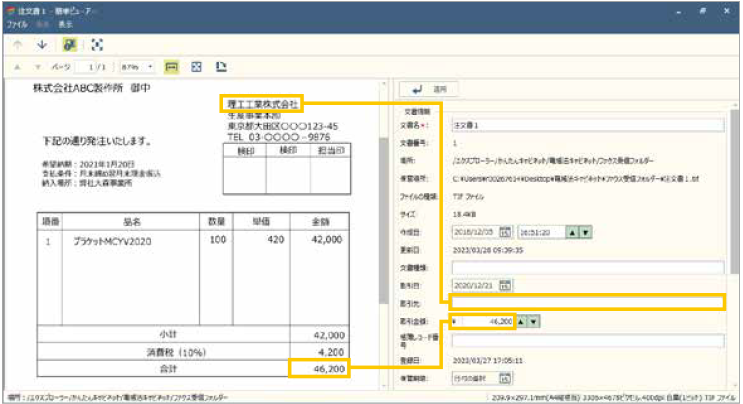Click the full screen display icon
Viewport: 743px width, 404px height.
[x=97, y=45]
